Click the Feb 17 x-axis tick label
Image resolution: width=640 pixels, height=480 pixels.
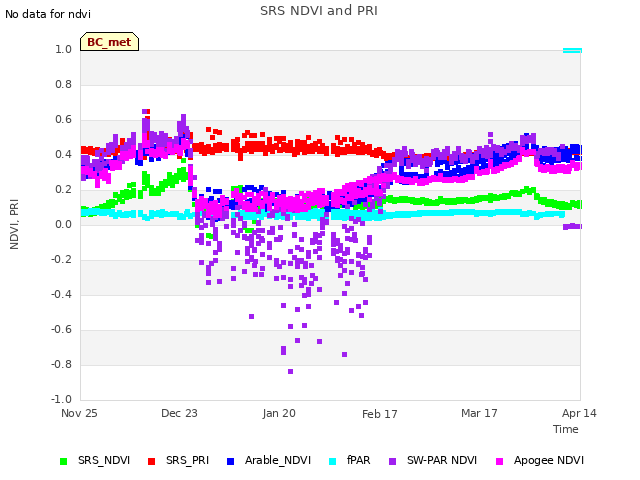(x=380, y=414)
